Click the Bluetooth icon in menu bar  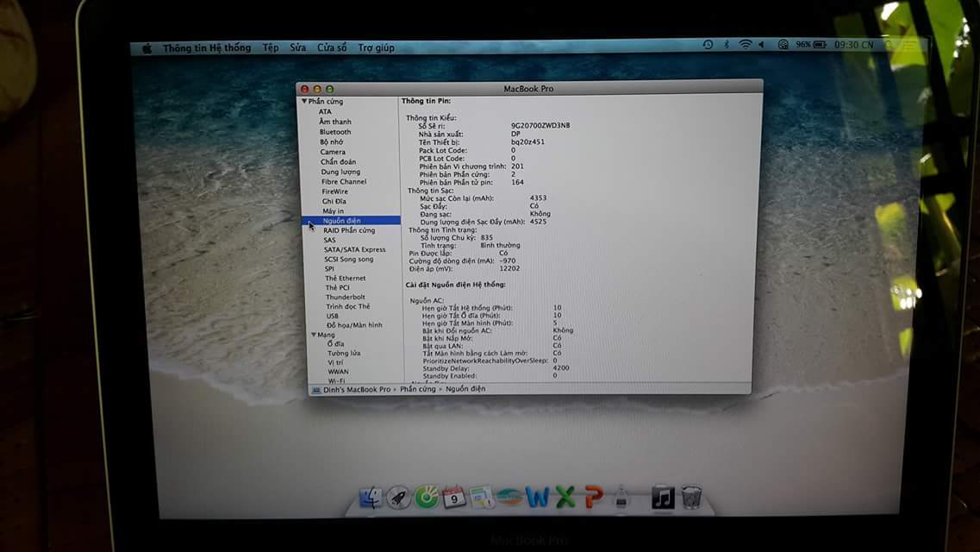click(726, 45)
